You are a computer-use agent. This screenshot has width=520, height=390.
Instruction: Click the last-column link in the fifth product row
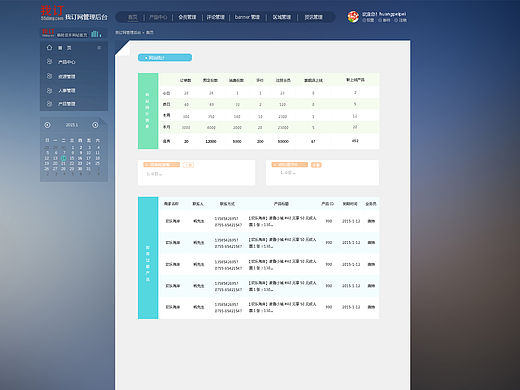click(x=371, y=307)
